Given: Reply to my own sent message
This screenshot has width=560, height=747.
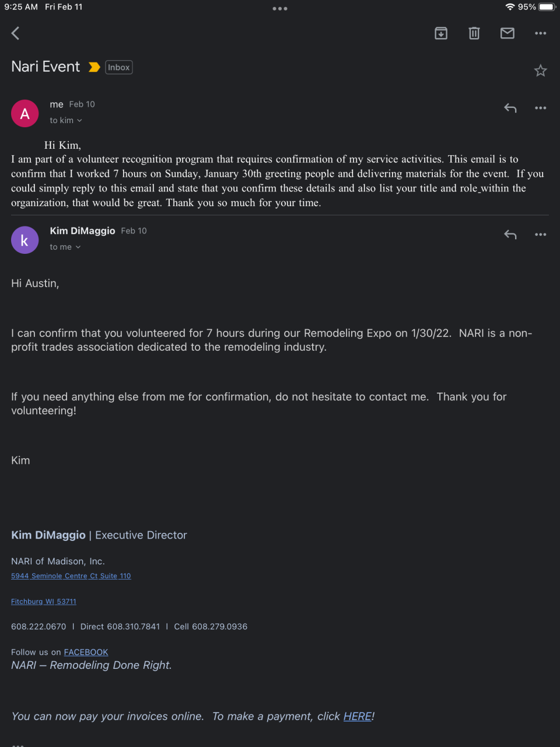Looking at the screenshot, I should click(x=510, y=108).
